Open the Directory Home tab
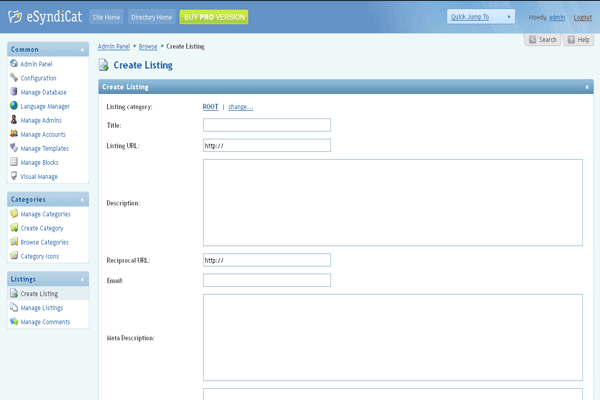600x400 pixels. [x=151, y=17]
